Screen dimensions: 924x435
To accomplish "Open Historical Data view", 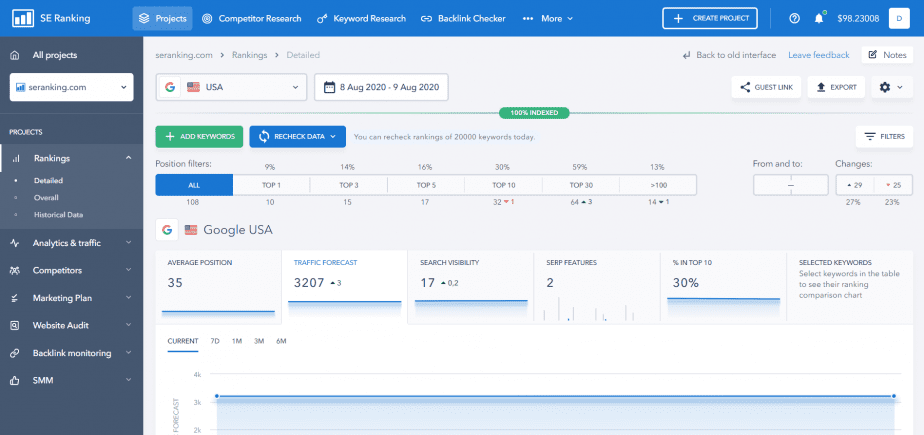I will coord(58,215).
